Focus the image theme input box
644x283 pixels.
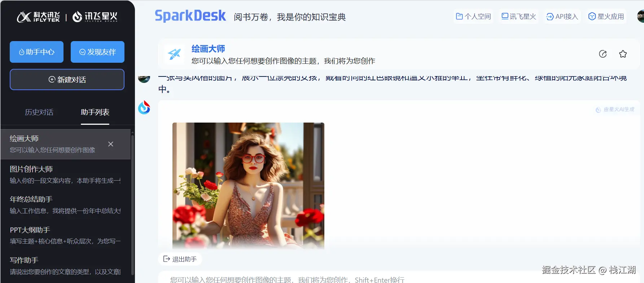[x=399, y=278]
